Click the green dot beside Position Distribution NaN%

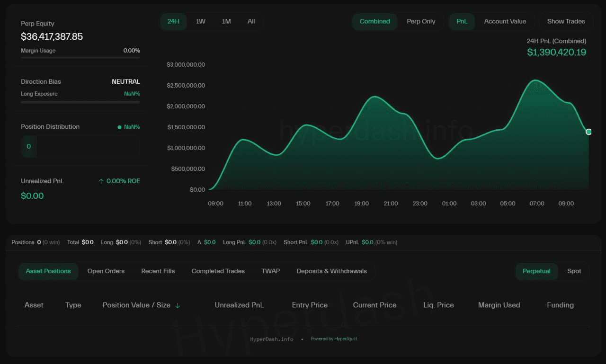click(x=120, y=127)
